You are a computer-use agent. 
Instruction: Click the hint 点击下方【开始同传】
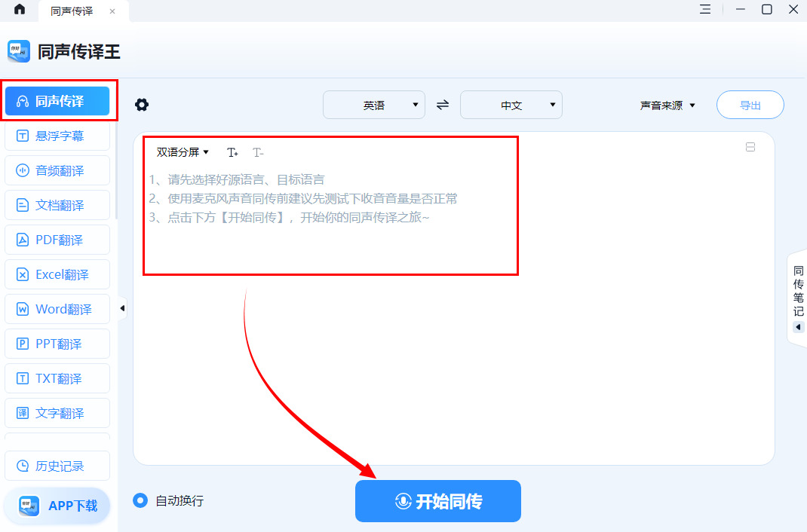point(227,218)
